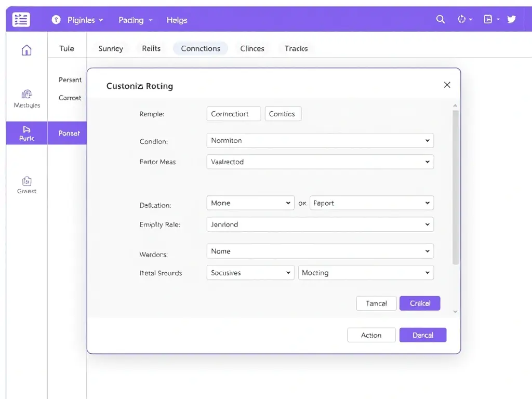Select the Connections tab

(201, 48)
